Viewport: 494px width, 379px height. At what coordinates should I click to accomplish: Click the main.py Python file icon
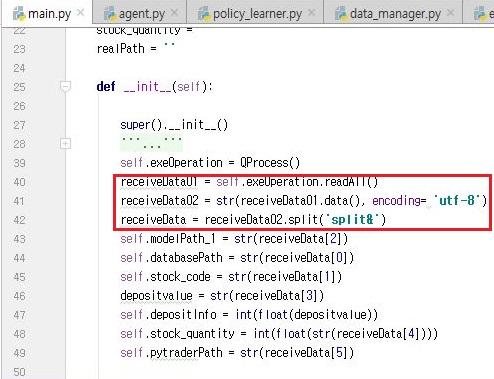(19, 14)
